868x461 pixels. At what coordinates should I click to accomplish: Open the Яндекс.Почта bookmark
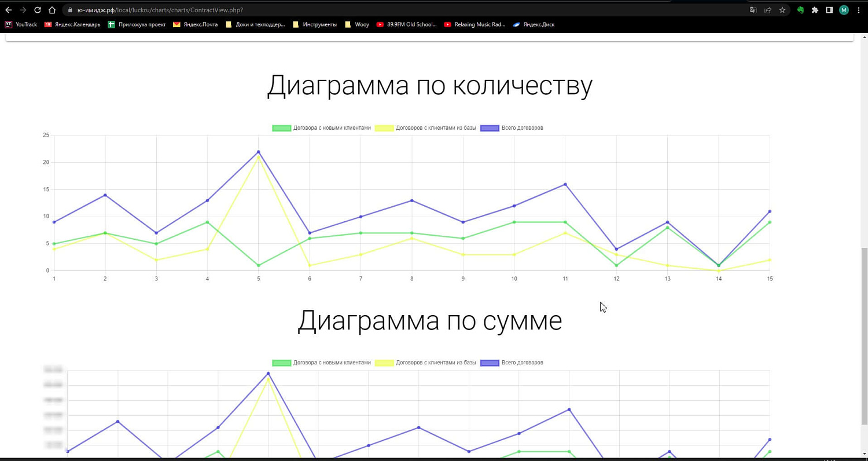198,24
